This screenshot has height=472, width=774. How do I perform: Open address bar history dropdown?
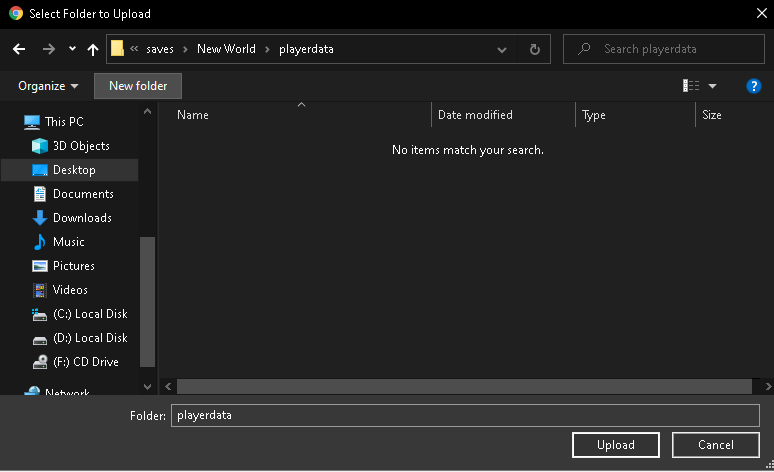[x=502, y=49]
